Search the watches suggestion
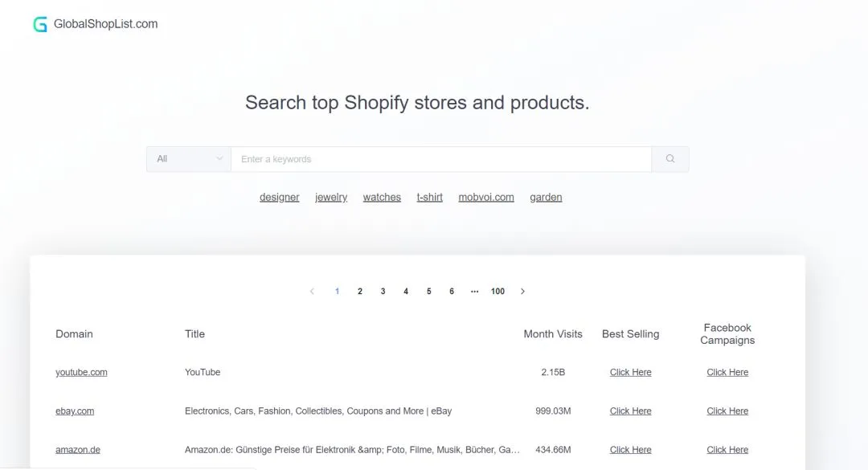 (x=382, y=197)
